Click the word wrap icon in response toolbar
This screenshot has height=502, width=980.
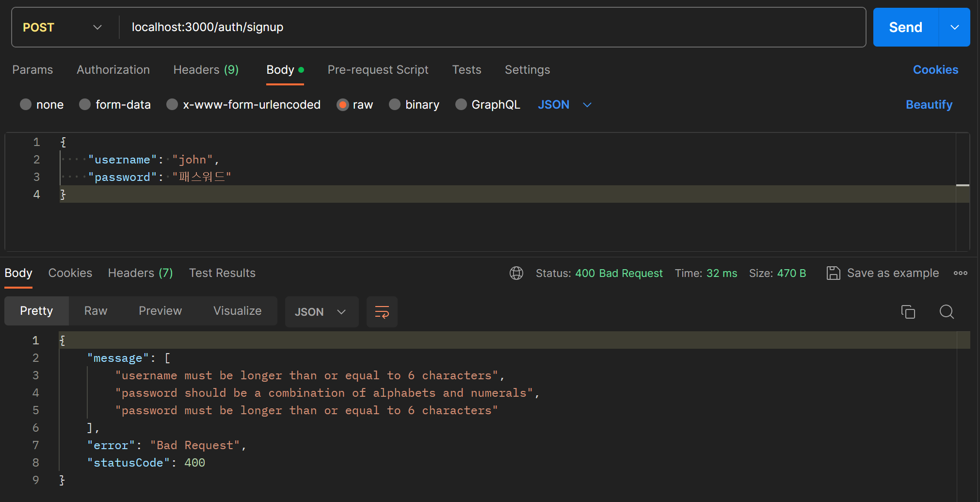click(x=382, y=312)
